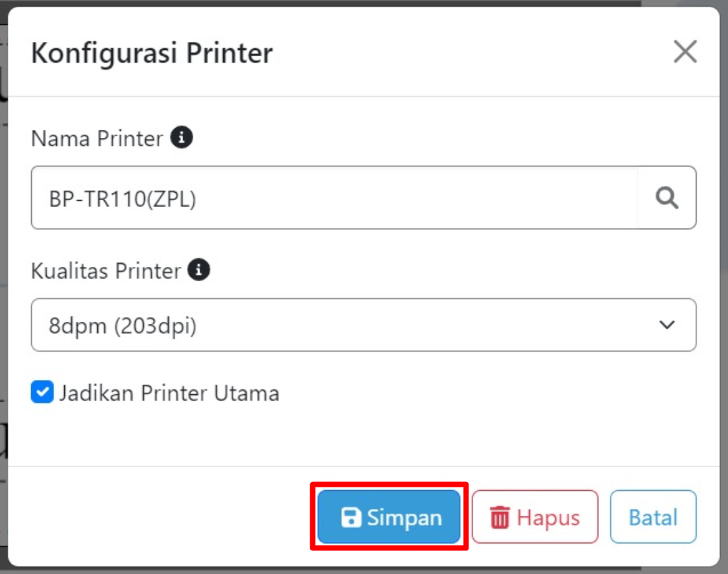Cancel the dialog with the Batal button

pyautogui.click(x=653, y=517)
